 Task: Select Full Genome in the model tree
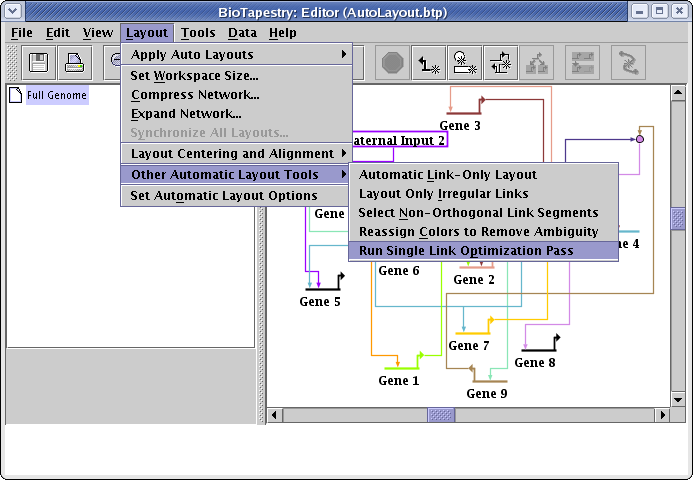tap(57, 96)
